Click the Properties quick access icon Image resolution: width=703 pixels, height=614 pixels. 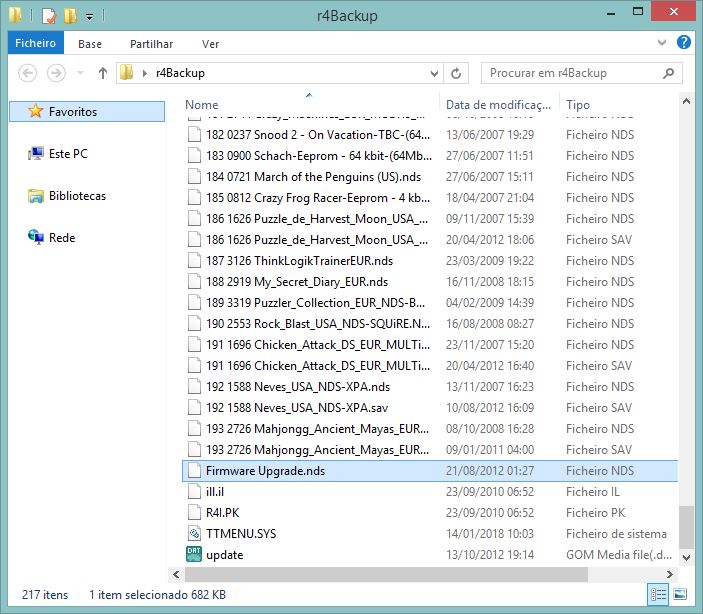49,16
